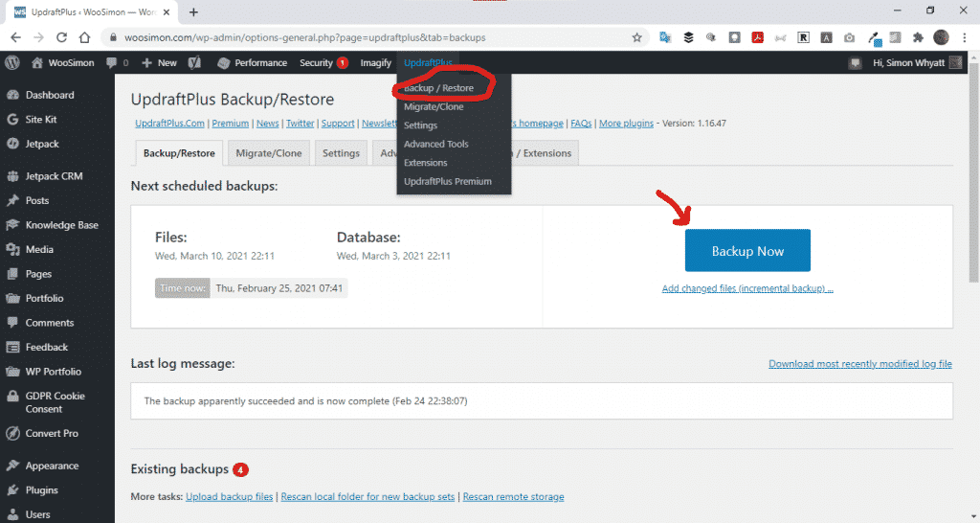This screenshot has height=523, width=980.
Task: Switch to the Settings tab
Action: click(x=342, y=153)
